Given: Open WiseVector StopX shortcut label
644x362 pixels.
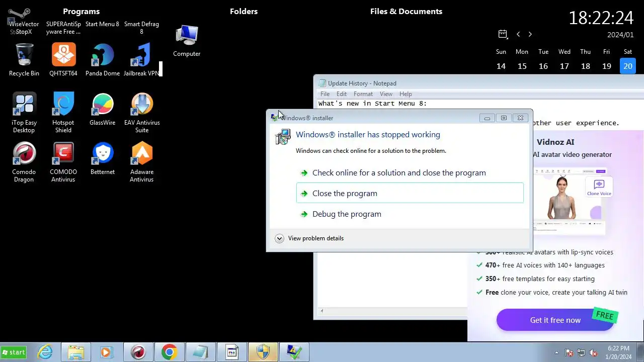Looking at the screenshot, I should click(24, 28).
